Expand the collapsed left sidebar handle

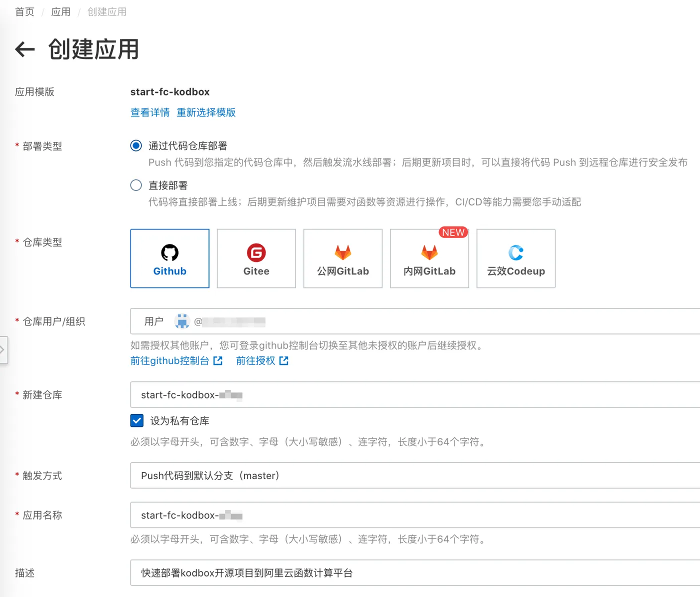pos(3,349)
